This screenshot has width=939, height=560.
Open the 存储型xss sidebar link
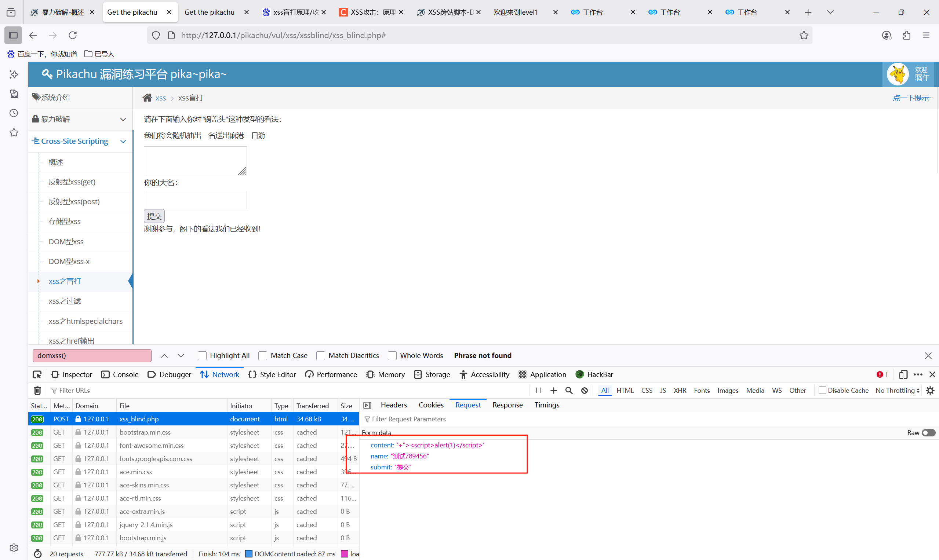click(65, 222)
